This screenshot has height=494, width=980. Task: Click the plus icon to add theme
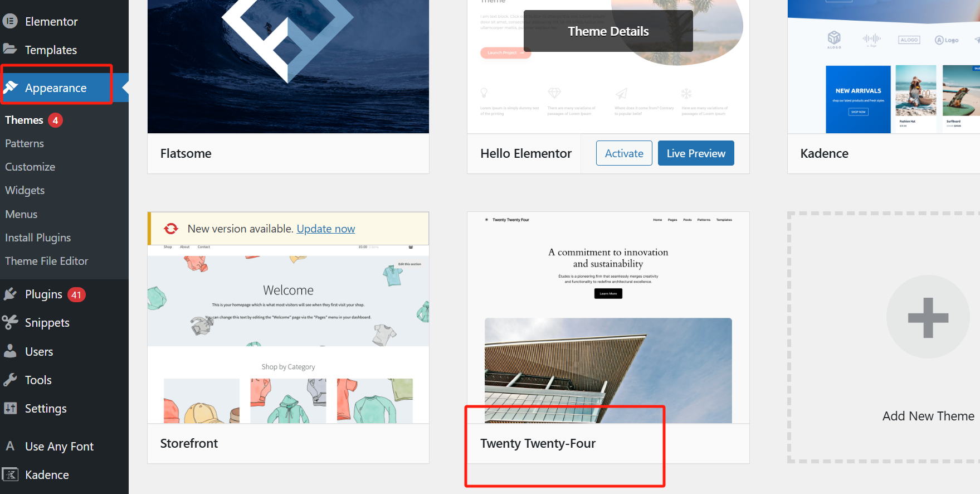pos(928,317)
